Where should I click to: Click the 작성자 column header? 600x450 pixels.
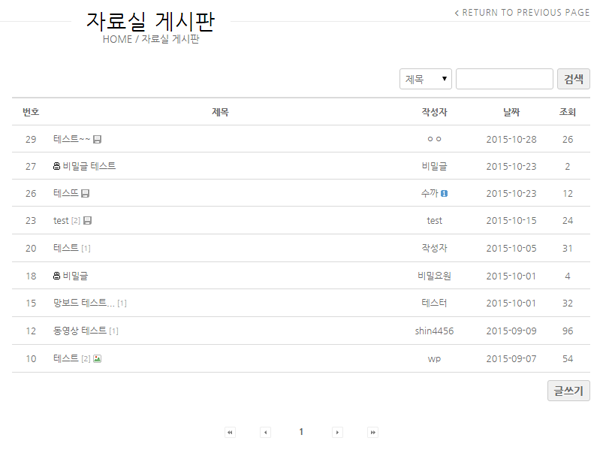(x=434, y=112)
